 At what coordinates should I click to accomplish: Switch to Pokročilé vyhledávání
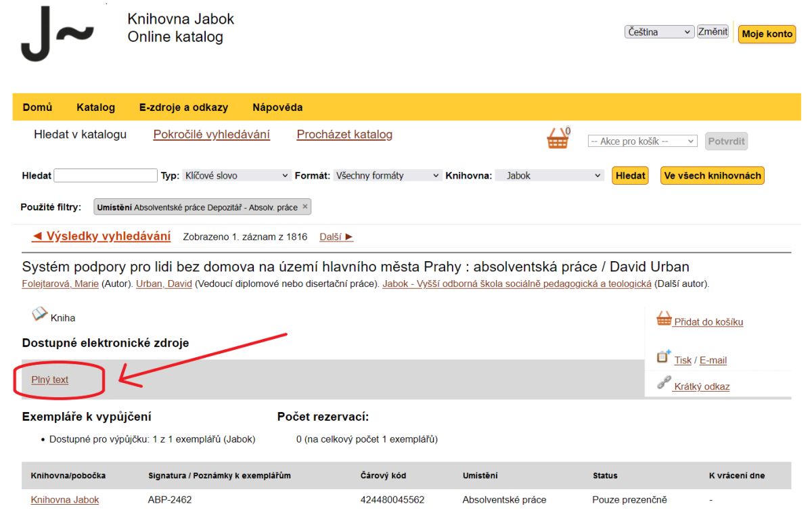click(214, 134)
